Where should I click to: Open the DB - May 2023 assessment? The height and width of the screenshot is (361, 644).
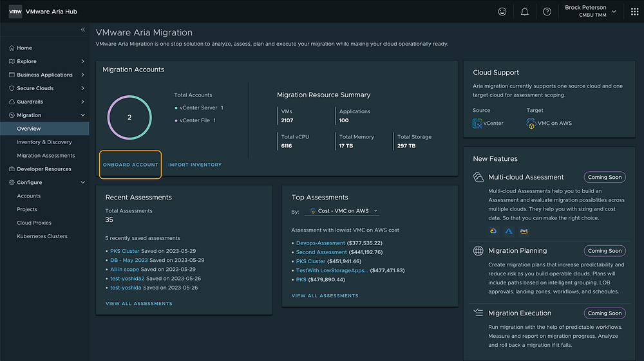129,260
